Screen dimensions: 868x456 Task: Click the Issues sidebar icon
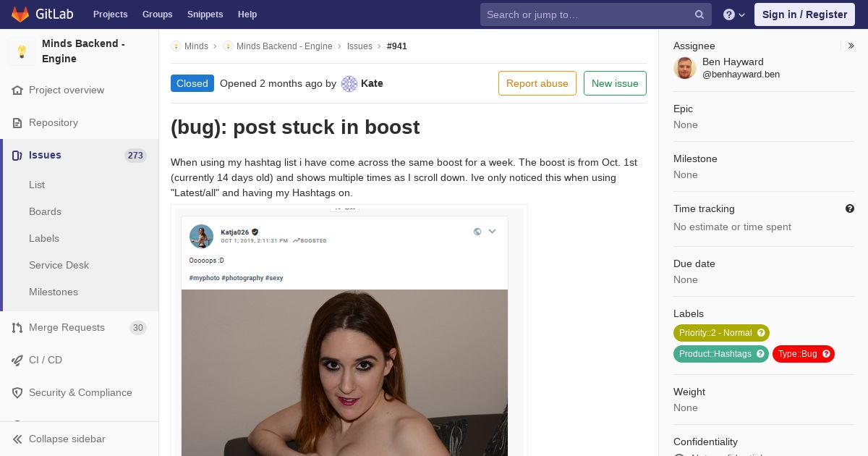17,156
